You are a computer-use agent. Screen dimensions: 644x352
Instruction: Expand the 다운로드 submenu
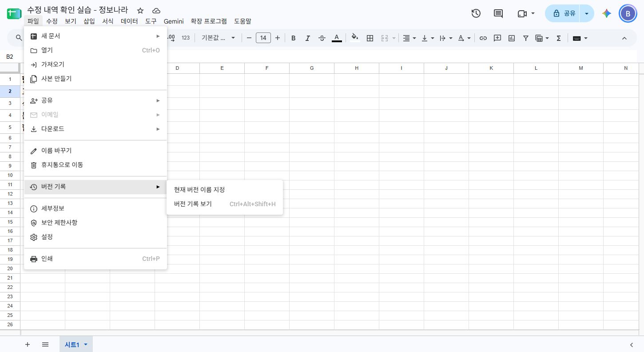(95, 129)
